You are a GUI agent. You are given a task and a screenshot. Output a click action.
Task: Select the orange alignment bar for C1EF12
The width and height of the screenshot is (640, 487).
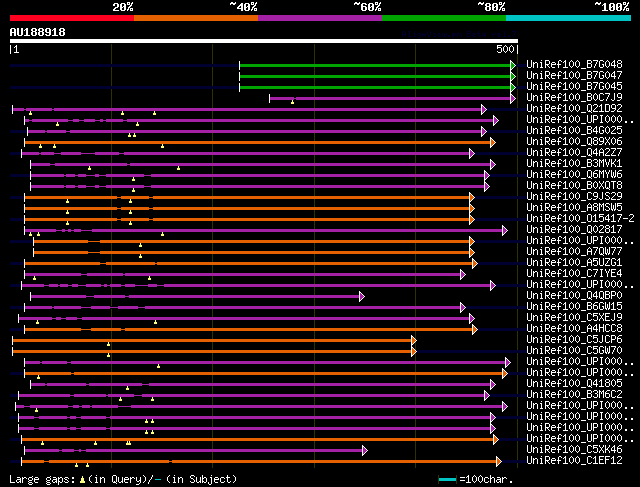(258, 462)
